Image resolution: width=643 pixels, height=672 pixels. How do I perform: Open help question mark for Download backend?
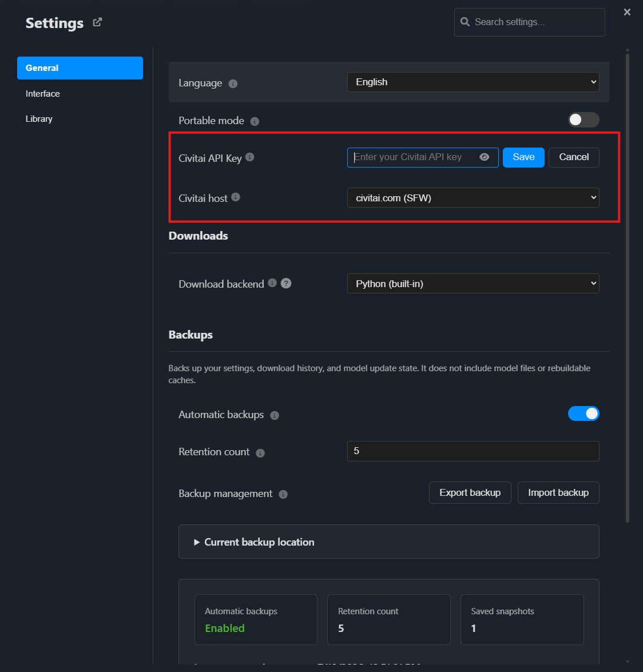point(286,283)
